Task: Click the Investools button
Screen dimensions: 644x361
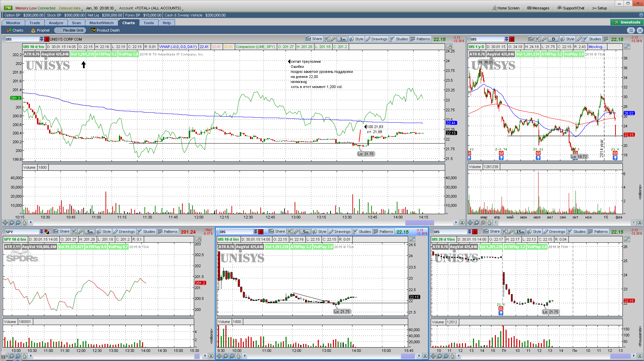Action: coord(627,23)
